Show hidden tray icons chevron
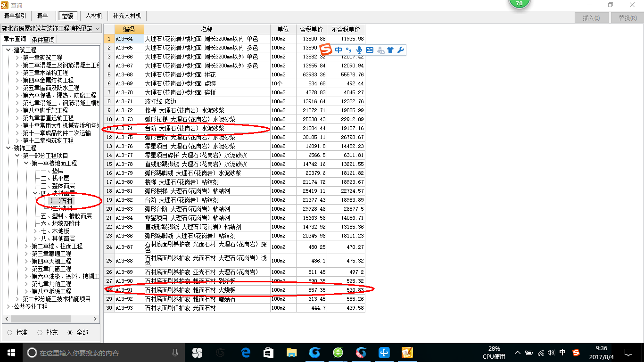The height and width of the screenshot is (362, 644). coord(518,353)
